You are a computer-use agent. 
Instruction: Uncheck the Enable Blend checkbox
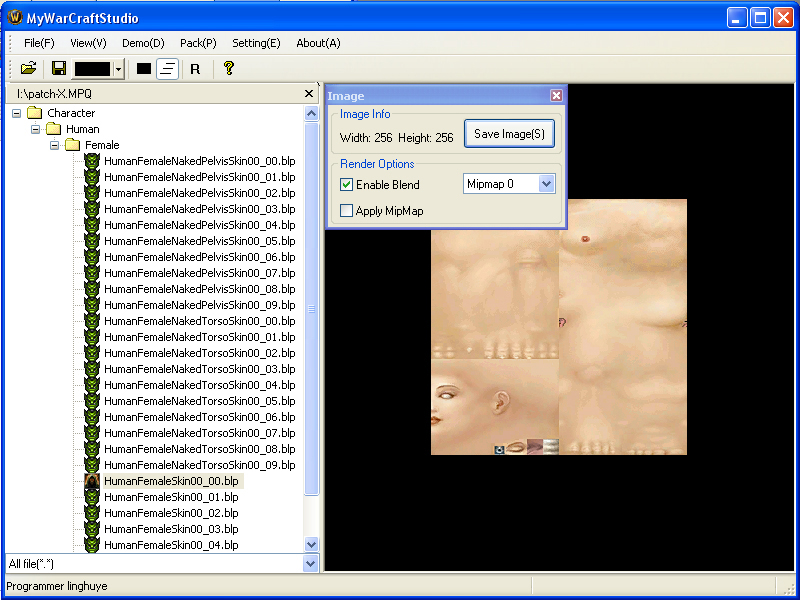(x=346, y=185)
